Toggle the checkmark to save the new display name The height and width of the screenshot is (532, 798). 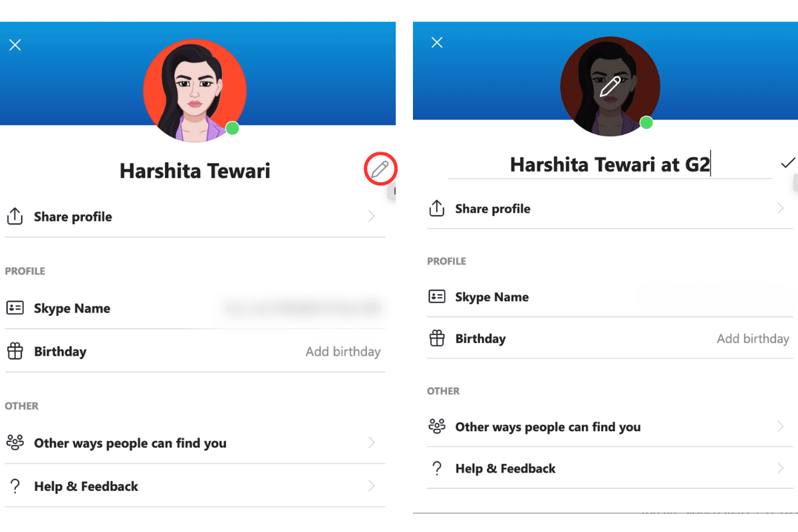[787, 163]
